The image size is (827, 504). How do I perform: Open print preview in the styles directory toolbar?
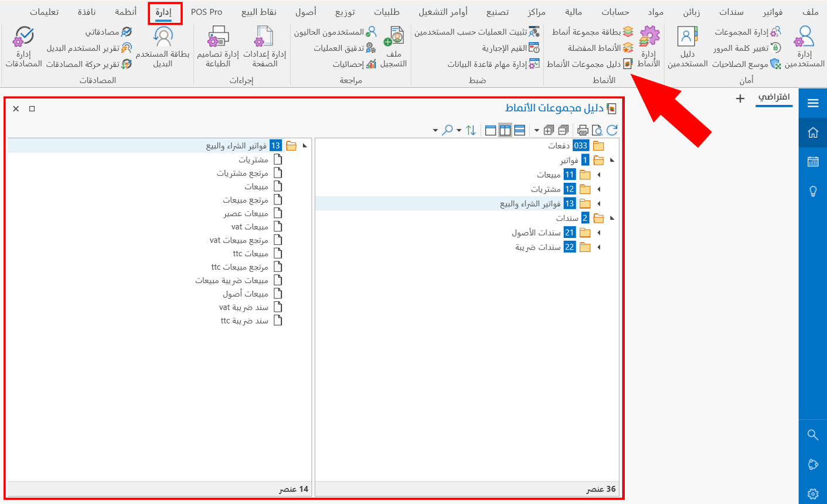pyautogui.click(x=597, y=130)
